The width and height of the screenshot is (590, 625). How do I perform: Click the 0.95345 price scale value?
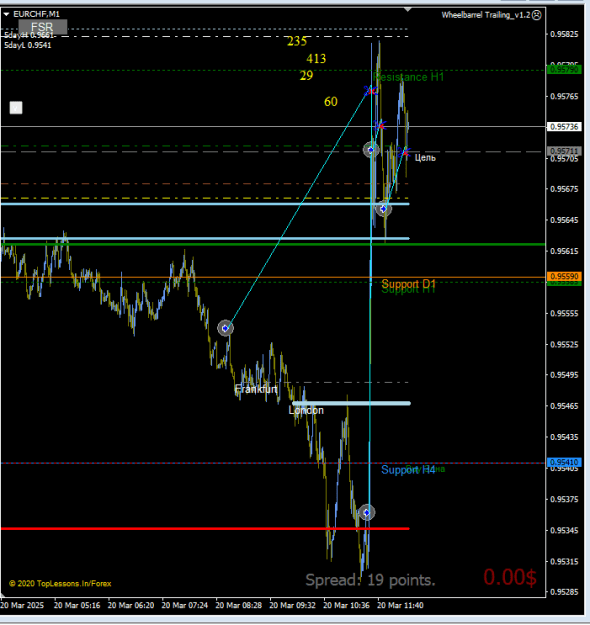(564, 531)
